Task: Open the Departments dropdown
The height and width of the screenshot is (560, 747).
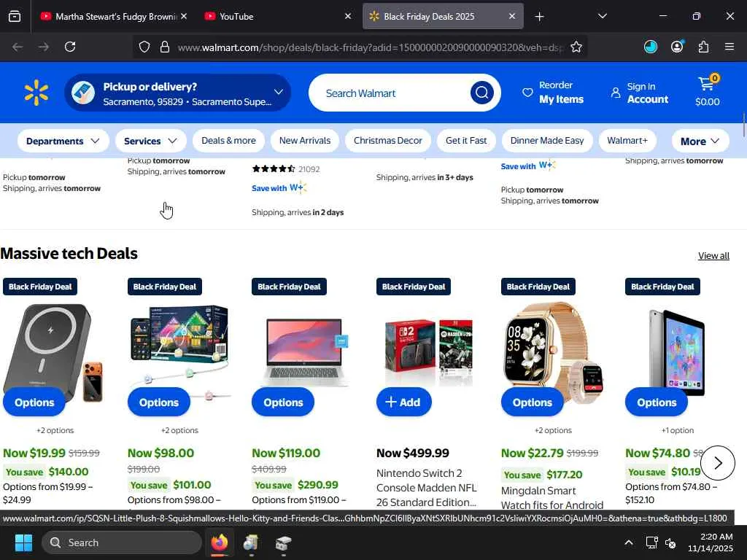Action: click(x=63, y=141)
